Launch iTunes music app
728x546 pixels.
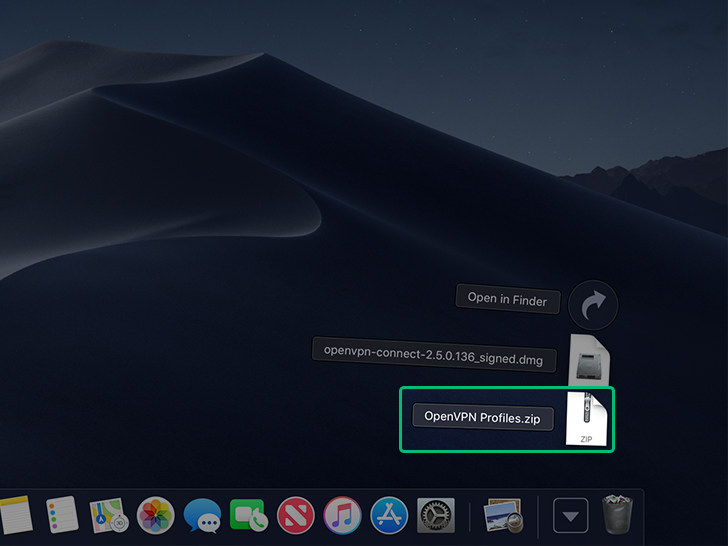coord(343,515)
